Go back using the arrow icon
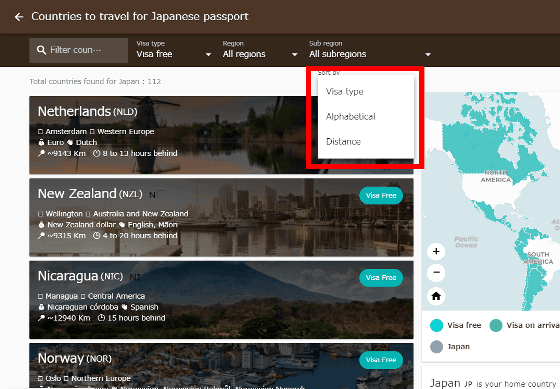The width and height of the screenshot is (560, 389). [19, 17]
